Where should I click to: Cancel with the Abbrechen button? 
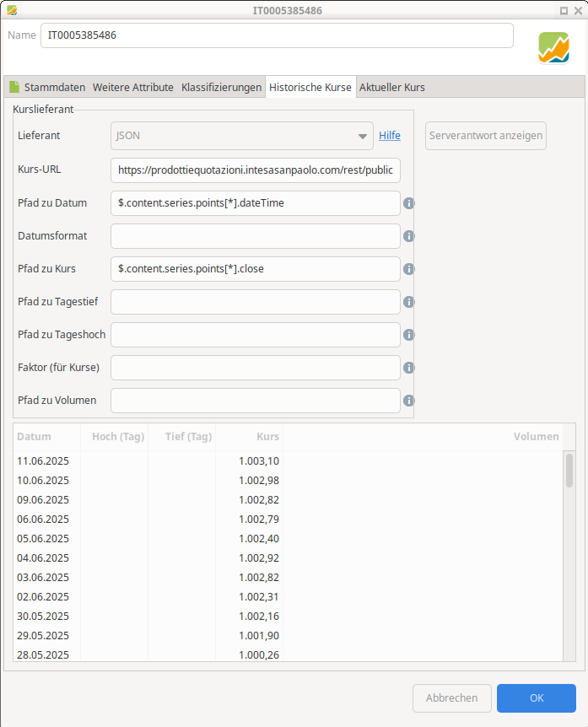[x=451, y=697]
